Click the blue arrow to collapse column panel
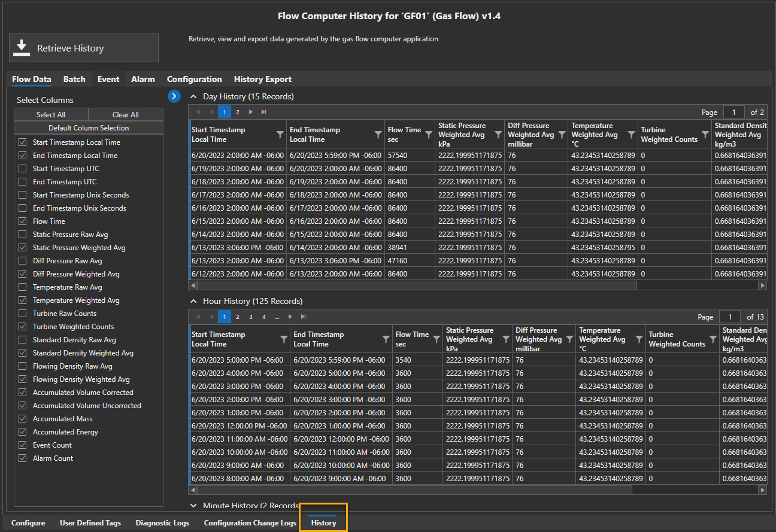The image size is (776, 532). pyautogui.click(x=174, y=96)
